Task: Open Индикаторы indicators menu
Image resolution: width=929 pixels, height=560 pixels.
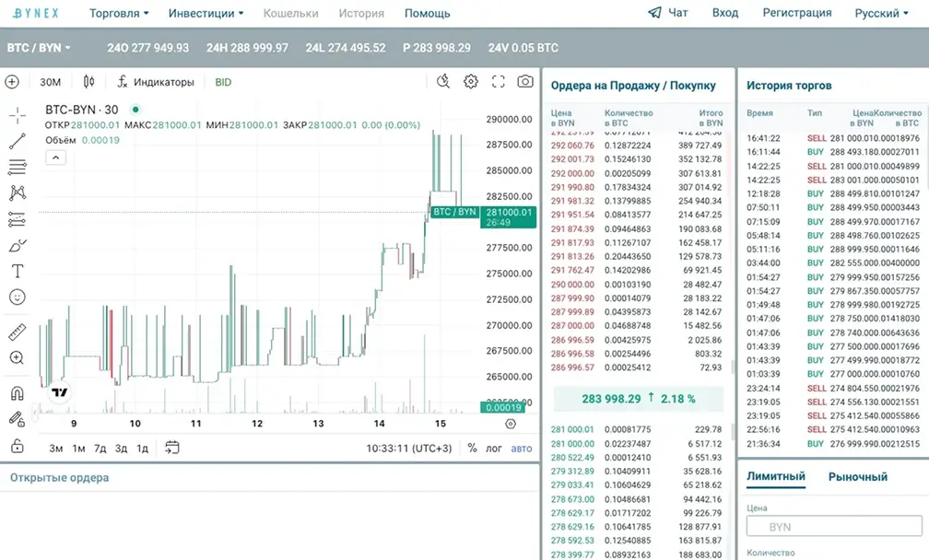Action: 156,82
